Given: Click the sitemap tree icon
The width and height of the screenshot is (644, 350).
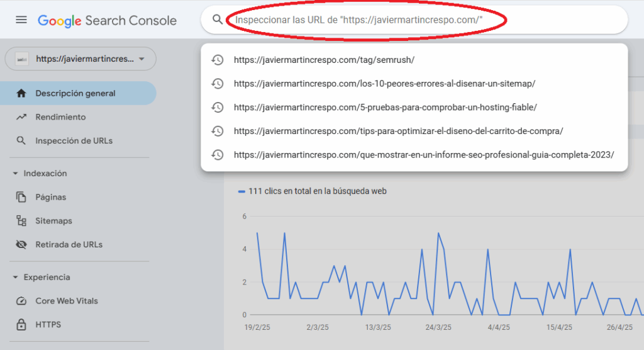Looking at the screenshot, I should click(x=21, y=221).
